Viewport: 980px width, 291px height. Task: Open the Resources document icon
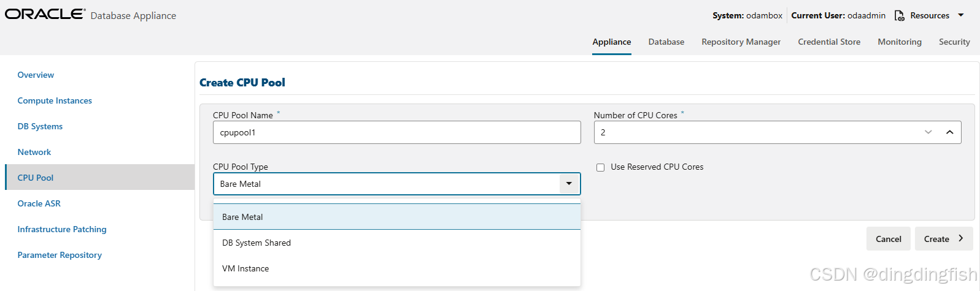pos(900,16)
